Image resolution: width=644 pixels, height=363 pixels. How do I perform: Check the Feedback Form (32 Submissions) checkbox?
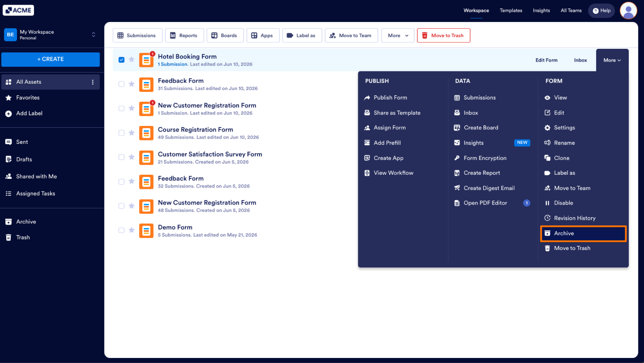121,182
